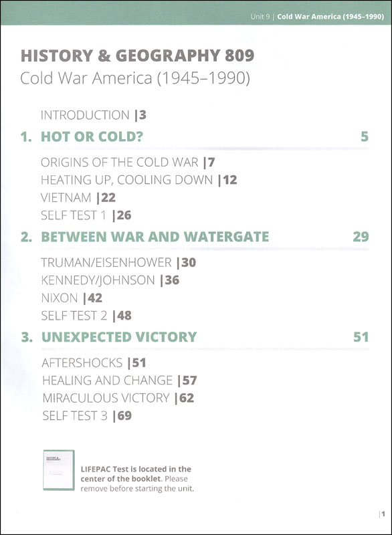Image resolution: width=392 pixels, height=535 pixels.
Task: Click the header text 'Cold War America (1945–1990)'
Action: coord(330,17)
